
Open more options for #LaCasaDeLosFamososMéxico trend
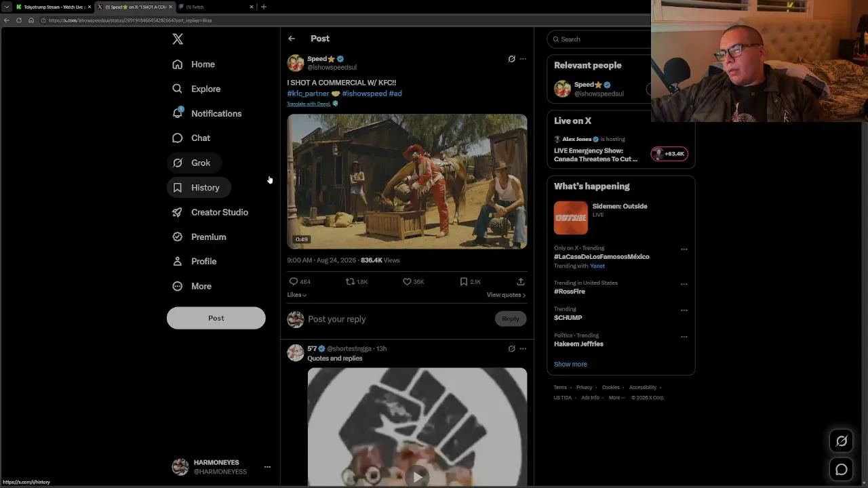coord(684,249)
